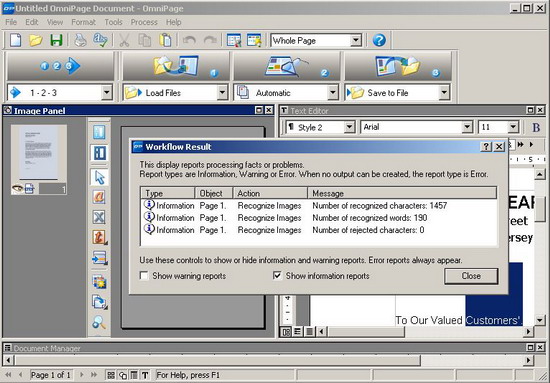Open the Format menu
Image resolution: width=550 pixels, height=383 pixels.
pos(83,22)
